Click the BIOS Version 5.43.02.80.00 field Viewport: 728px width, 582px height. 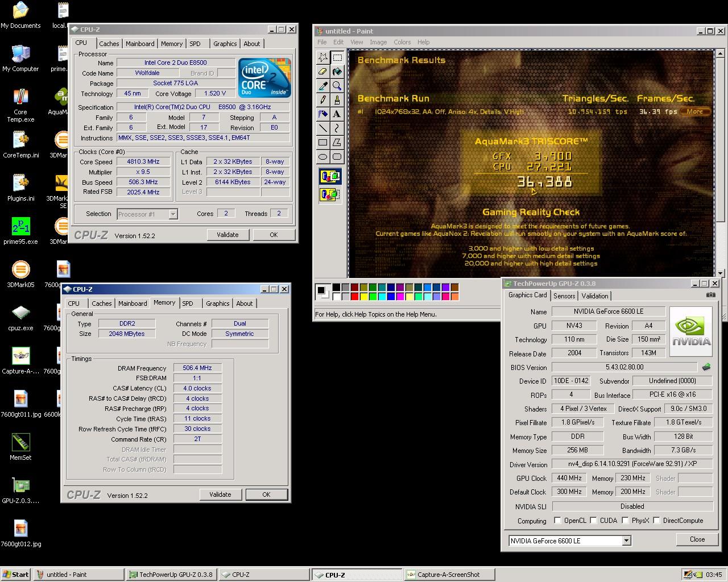click(624, 367)
